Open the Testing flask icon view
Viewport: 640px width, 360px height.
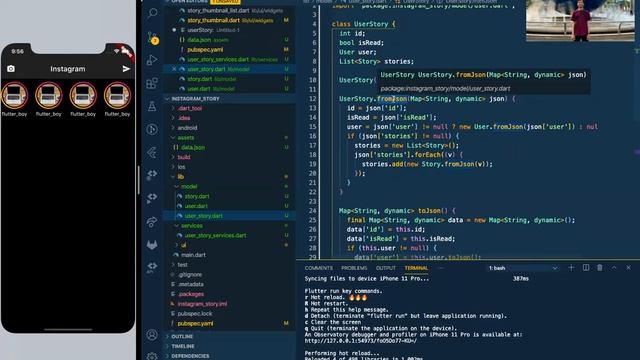point(152,106)
